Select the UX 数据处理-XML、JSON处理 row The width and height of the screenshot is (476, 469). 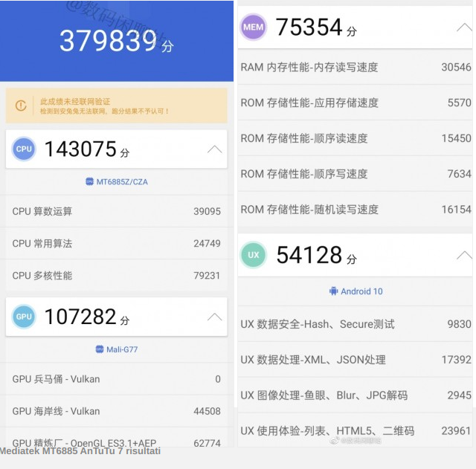(x=356, y=360)
